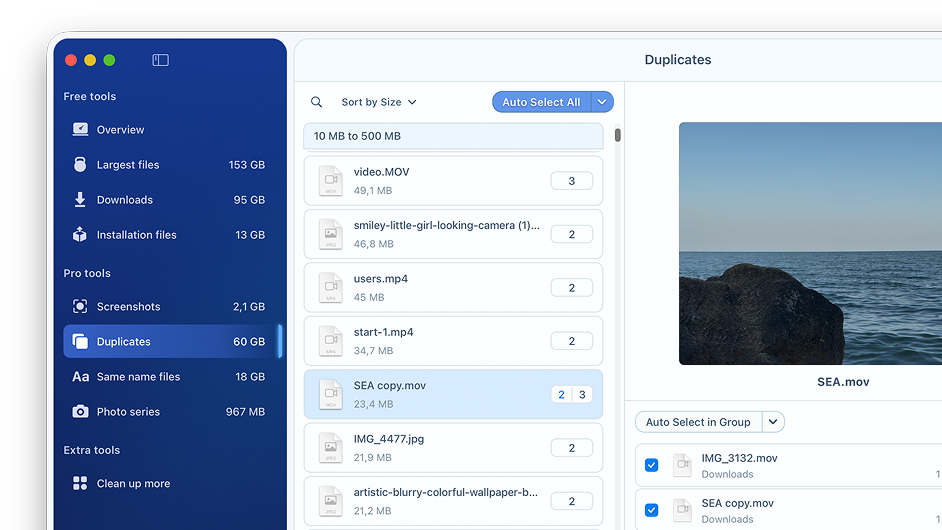This screenshot has height=530, width=942.
Task: Click the Photo series camera icon
Action: click(x=80, y=412)
